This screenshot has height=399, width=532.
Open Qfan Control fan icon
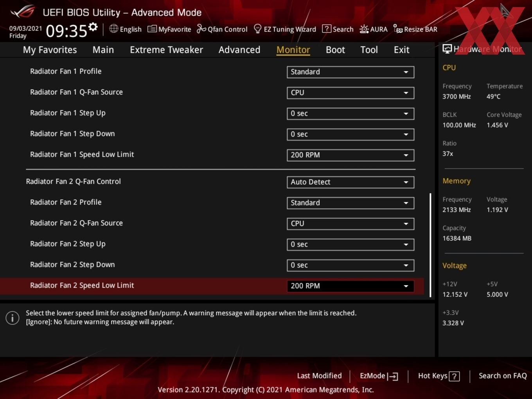(201, 29)
